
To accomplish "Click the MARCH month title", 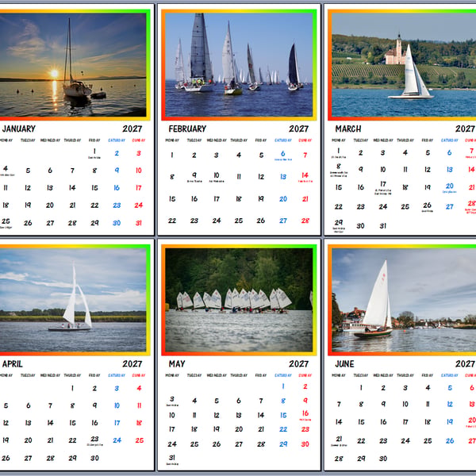I will (x=348, y=129).
